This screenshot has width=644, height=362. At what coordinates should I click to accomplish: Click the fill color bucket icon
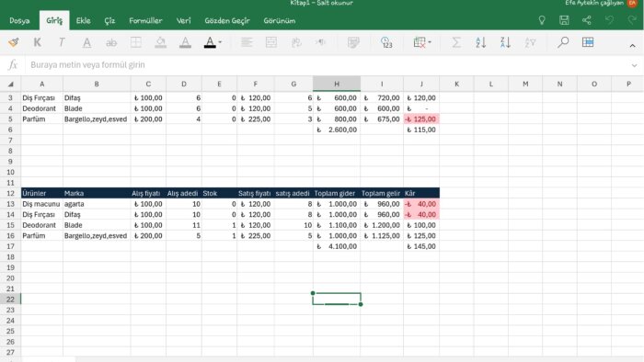(x=161, y=42)
